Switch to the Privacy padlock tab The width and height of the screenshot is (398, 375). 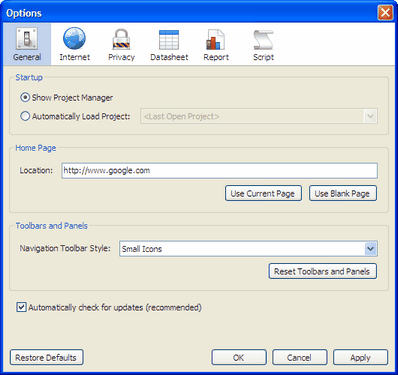pos(121,44)
